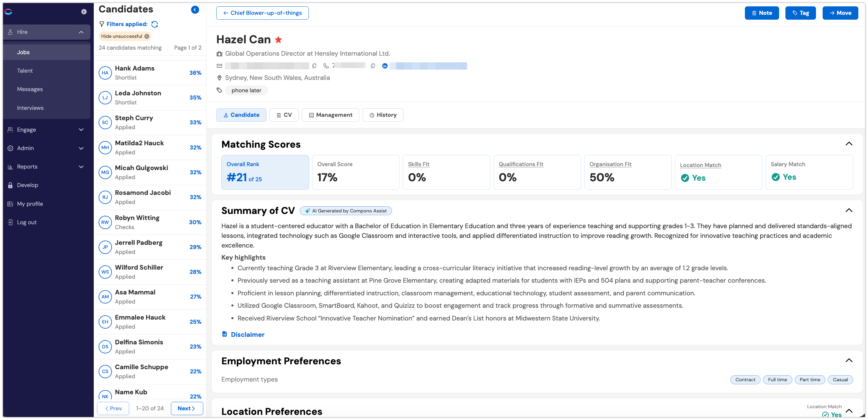Screen dimensions: 868x420
Task: Select candidate Wilford Schiller
Action: (x=150, y=272)
